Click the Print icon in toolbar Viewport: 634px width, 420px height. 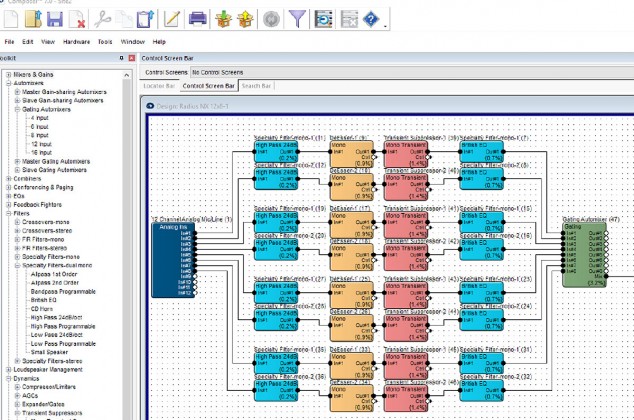pos(198,17)
